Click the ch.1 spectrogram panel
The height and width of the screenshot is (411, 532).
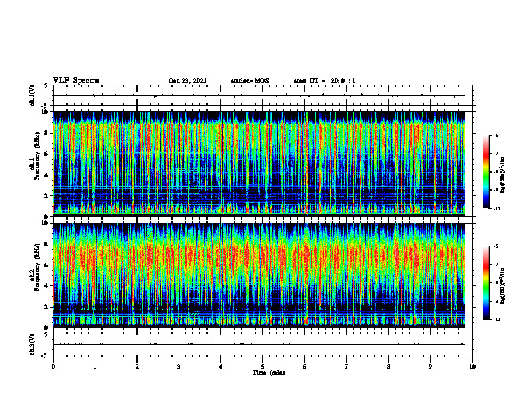(259, 164)
